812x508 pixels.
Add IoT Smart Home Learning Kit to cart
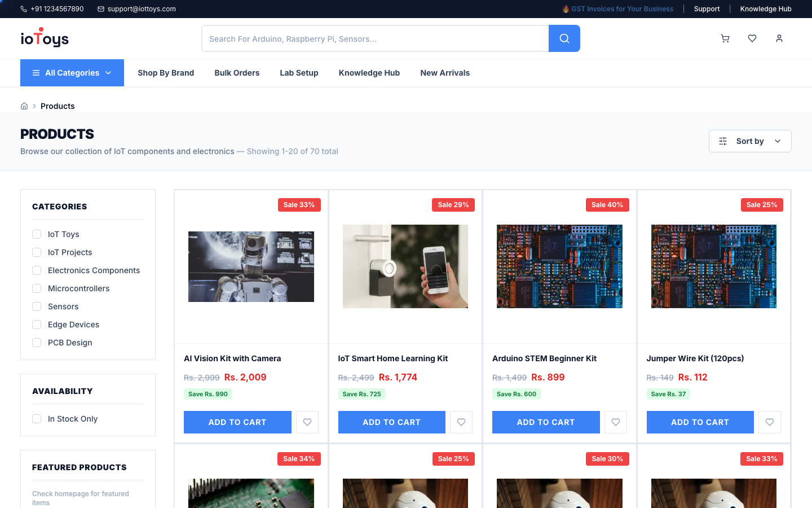392,422
